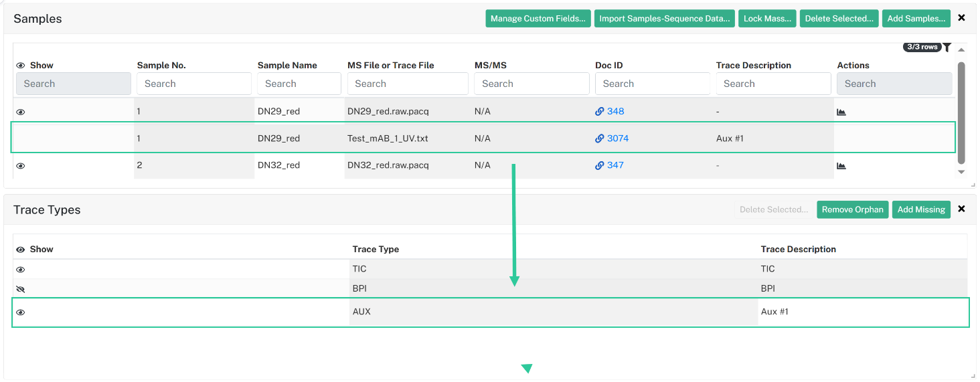Click Trace Type column header
Image resolution: width=980 pixels, height=382 pixels.
pyautogui.click(x=376, y=250)
